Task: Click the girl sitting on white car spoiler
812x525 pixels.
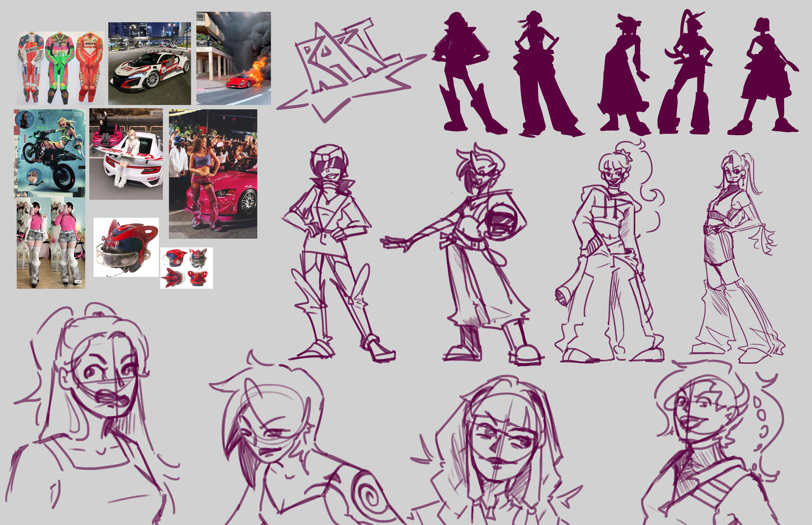Action: tap(126, 154)
